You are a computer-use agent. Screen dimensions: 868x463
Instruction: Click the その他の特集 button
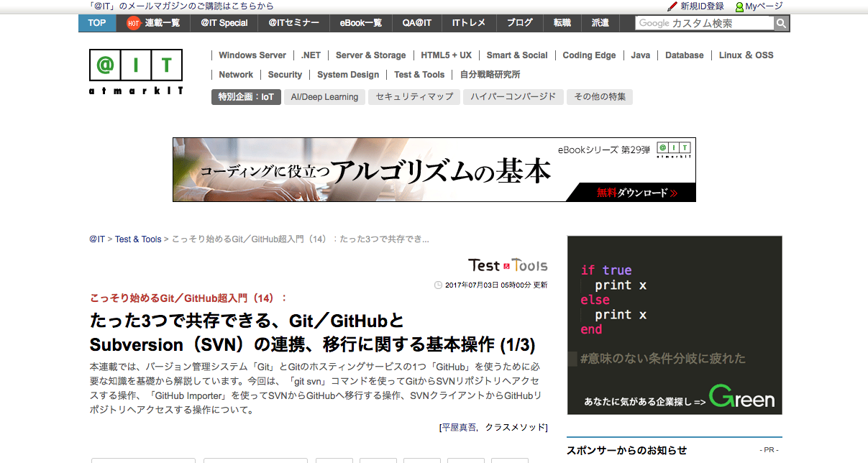pyautogui.click(x=600, y=97)
